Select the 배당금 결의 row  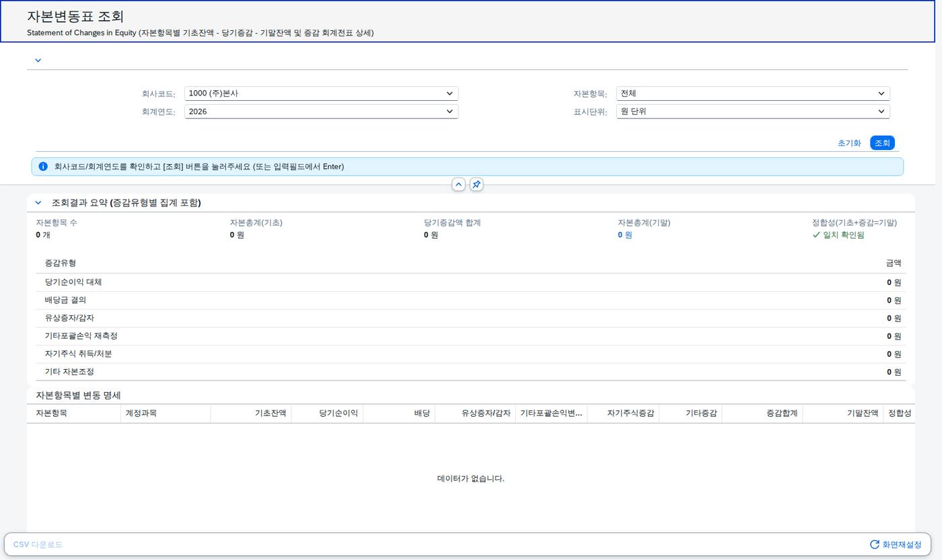click(x=471, y=301)
